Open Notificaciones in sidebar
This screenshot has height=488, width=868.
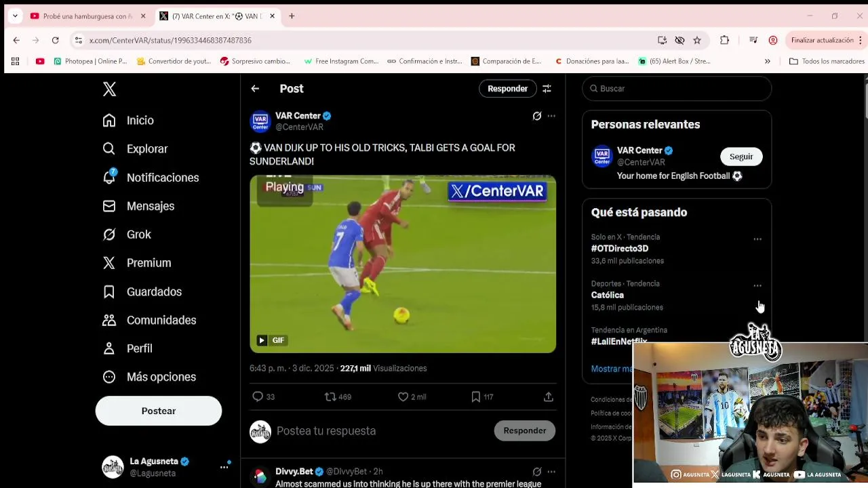coord(151,177)
